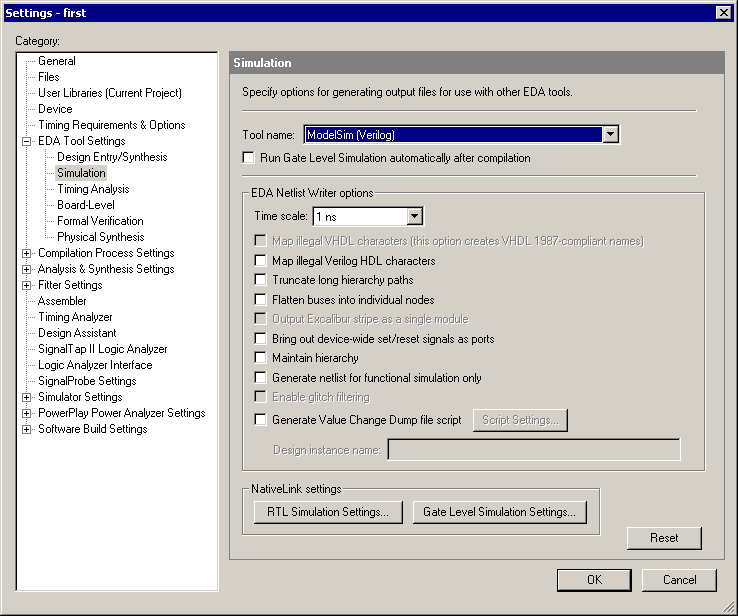This screenshot has width=738, height=616.
Task: Tick the Maintain hierarchy checkbox
Action: coord(261,358)
